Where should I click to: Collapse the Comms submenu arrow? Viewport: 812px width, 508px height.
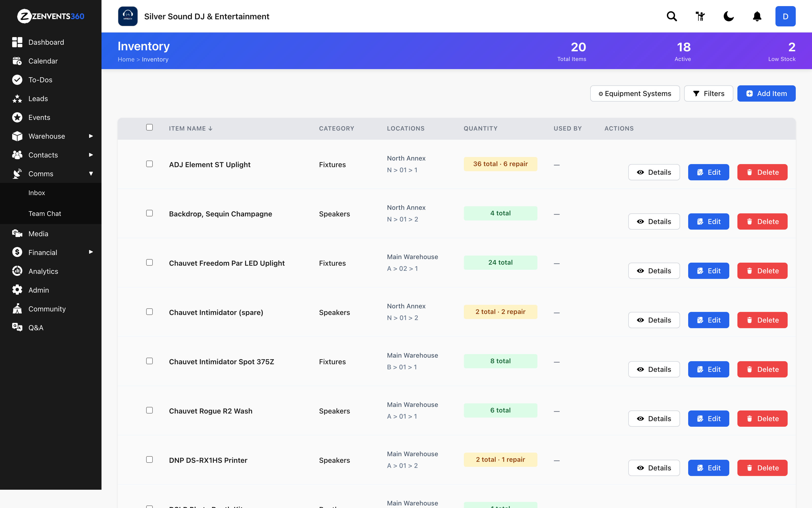point(91,174)
